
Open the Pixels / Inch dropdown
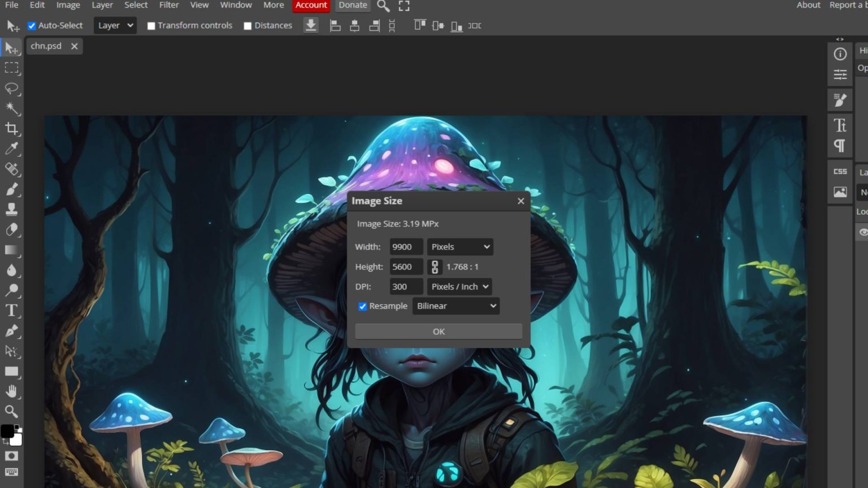459,286
